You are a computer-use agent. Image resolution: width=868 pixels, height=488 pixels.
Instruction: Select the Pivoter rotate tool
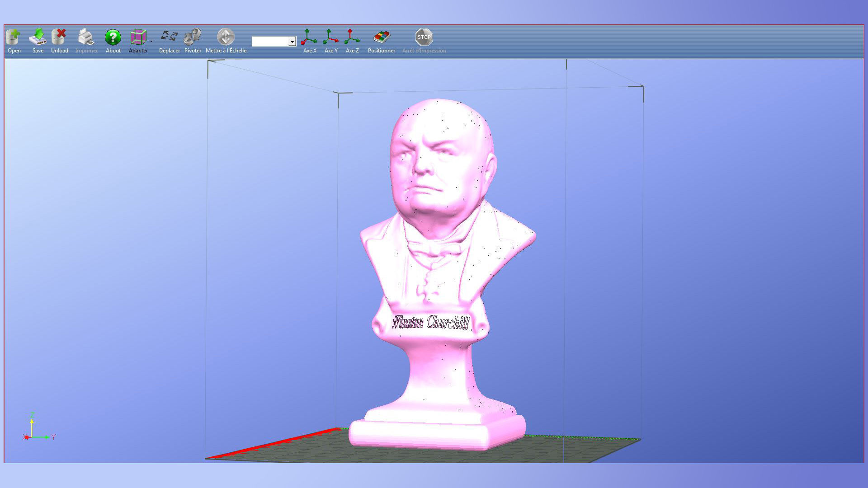(193, 36)
